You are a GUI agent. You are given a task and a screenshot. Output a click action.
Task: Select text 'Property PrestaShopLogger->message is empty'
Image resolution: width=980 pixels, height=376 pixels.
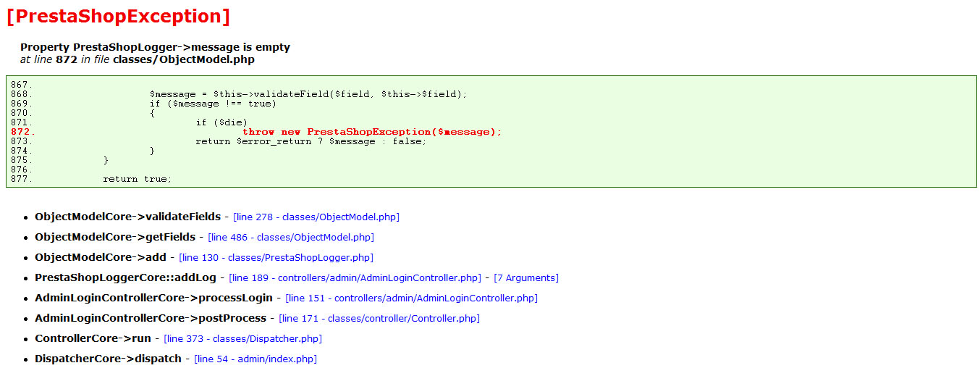point(155,47)
